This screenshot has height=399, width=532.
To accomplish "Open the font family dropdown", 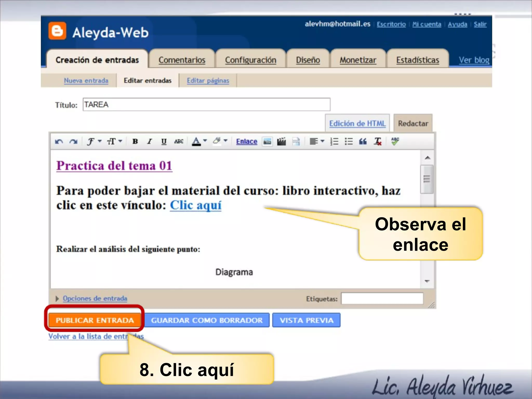I will click(x=94, y=142).
